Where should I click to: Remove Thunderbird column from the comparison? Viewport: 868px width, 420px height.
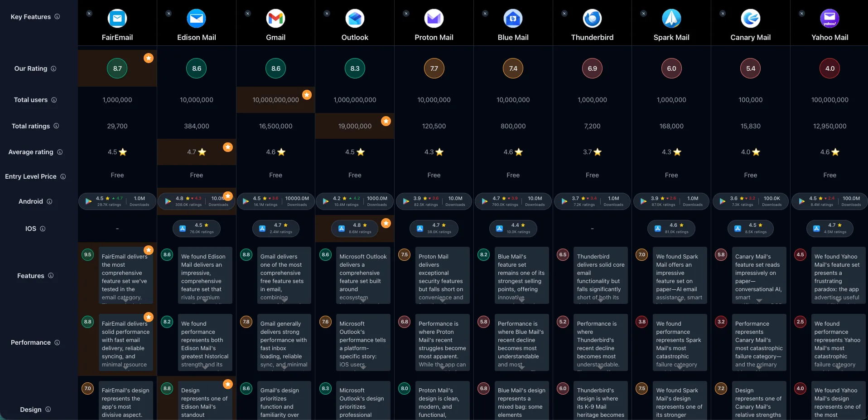click(x=564, y=14)
